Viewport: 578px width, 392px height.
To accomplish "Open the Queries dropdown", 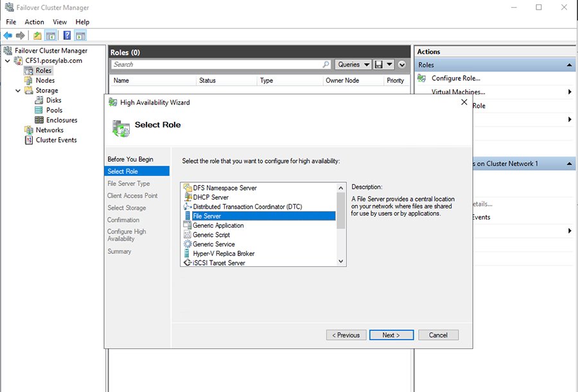I will pyautogui.click(x=353, y=65).
